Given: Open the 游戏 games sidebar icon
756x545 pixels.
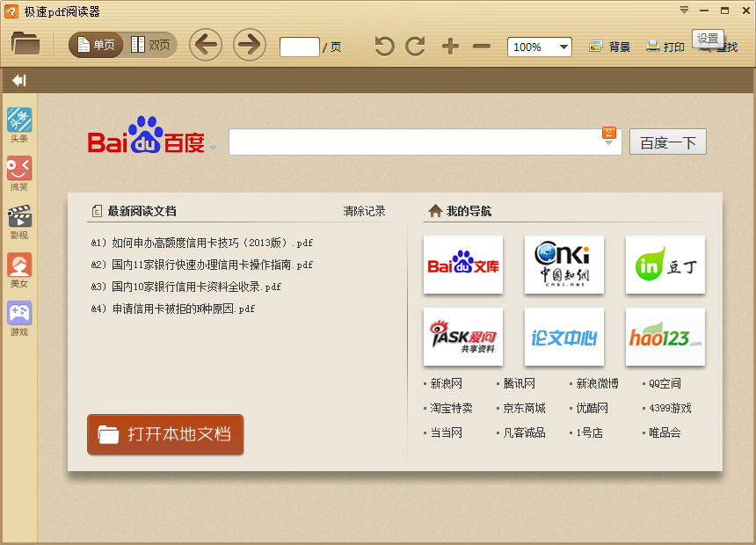Looking at the screenshot, I should (x=19, y=319).
